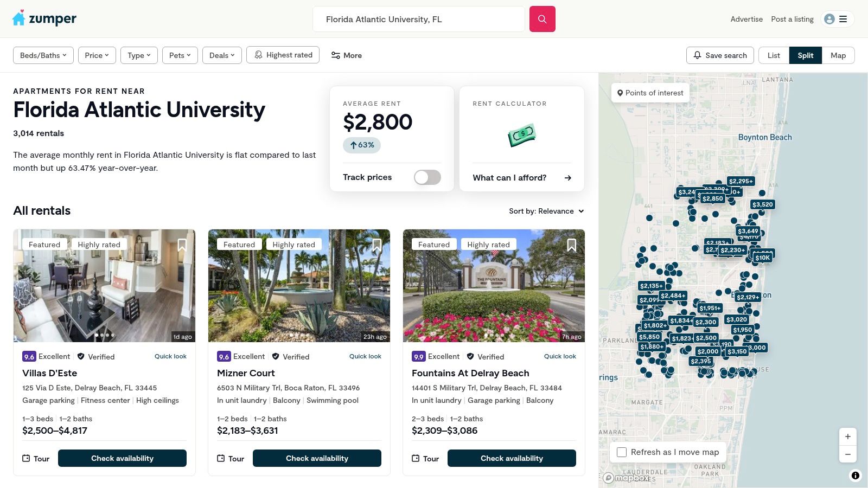Open the More filters panel
Viewport: 868px width, 488px height.
pos(346,55)
